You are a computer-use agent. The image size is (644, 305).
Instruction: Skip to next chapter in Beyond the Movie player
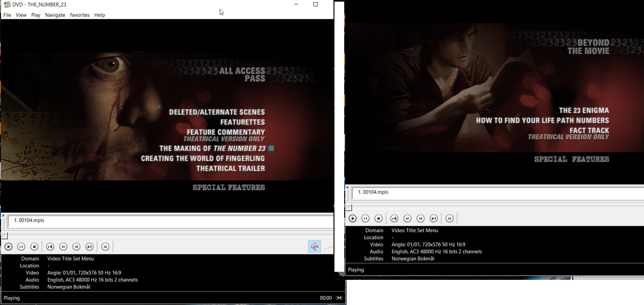tap(434, 219)
